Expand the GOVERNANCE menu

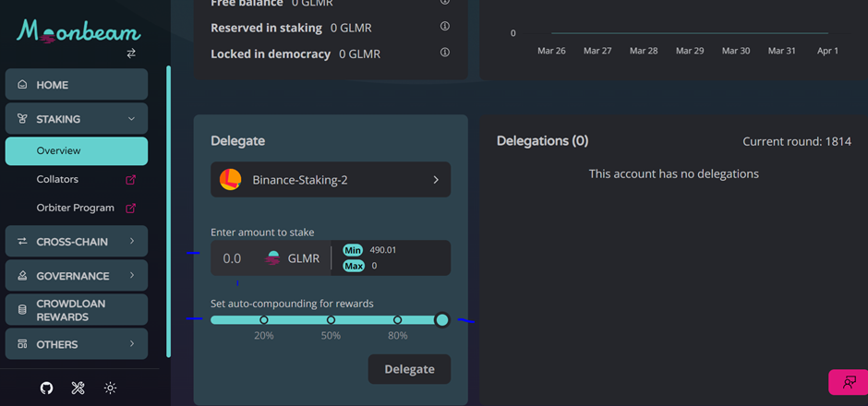77,276
